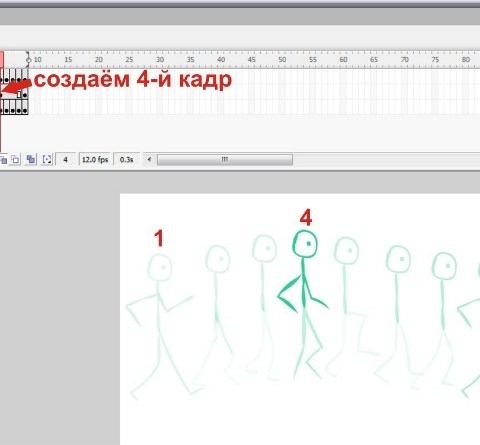Move playhead to frame 65 on ruler
Image resolution: width=480 pixels, height=445 pixels.
[374, 60]
